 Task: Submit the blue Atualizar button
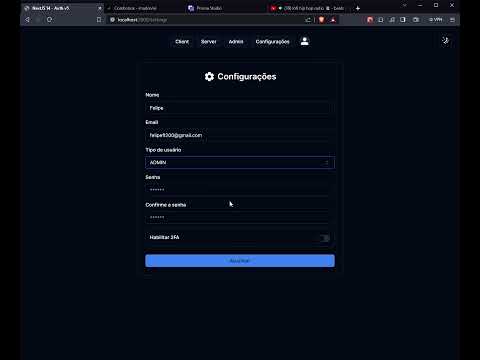pyautogui.click(x=240, y=261)
